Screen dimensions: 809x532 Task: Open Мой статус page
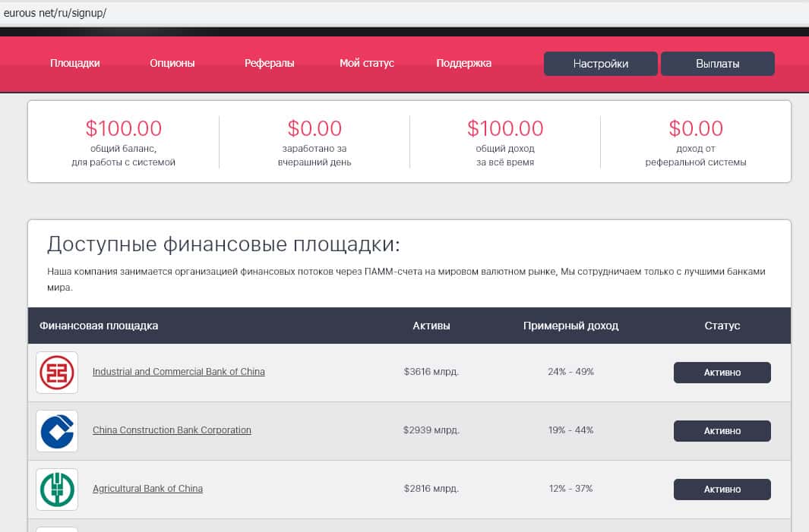[x=367, y=64]
